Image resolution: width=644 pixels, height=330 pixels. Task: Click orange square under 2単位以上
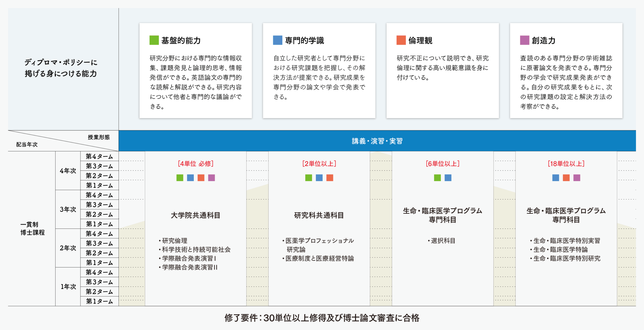point(330,178)
